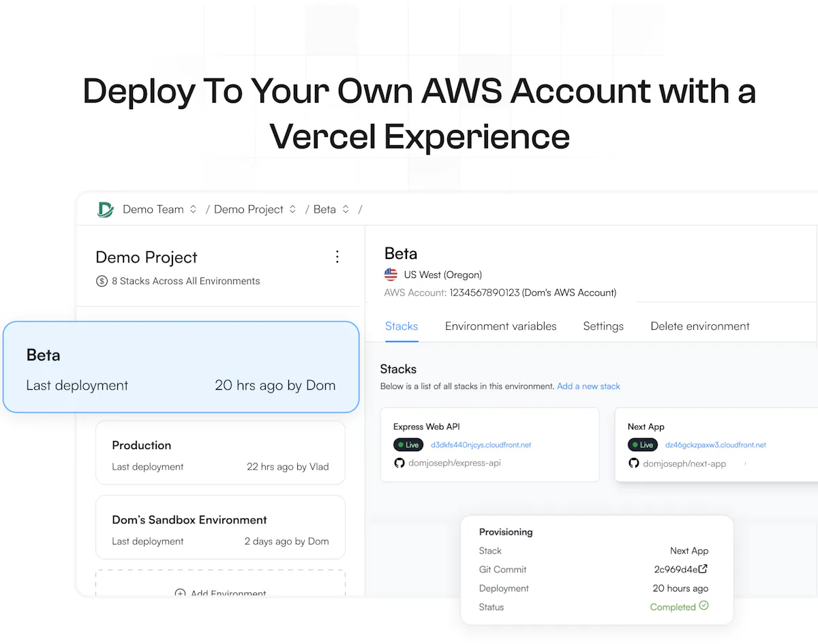Select the Beta environment card

[x=181, y=367]
